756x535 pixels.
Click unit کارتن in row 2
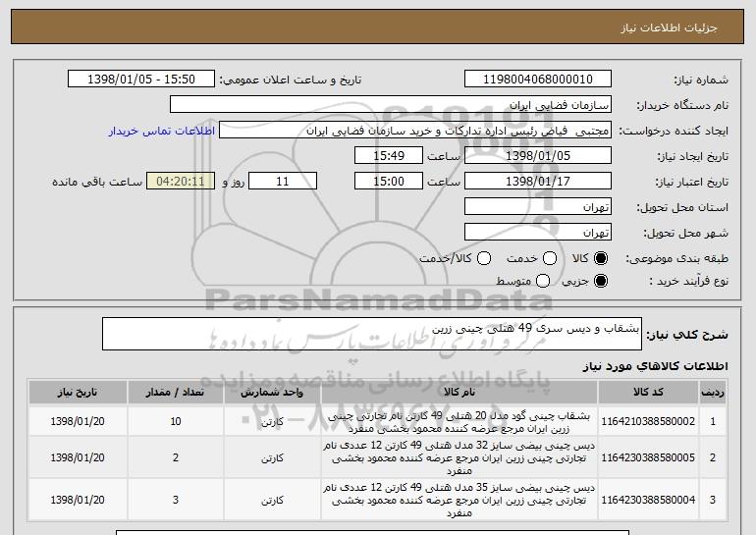tap(272, 457)
